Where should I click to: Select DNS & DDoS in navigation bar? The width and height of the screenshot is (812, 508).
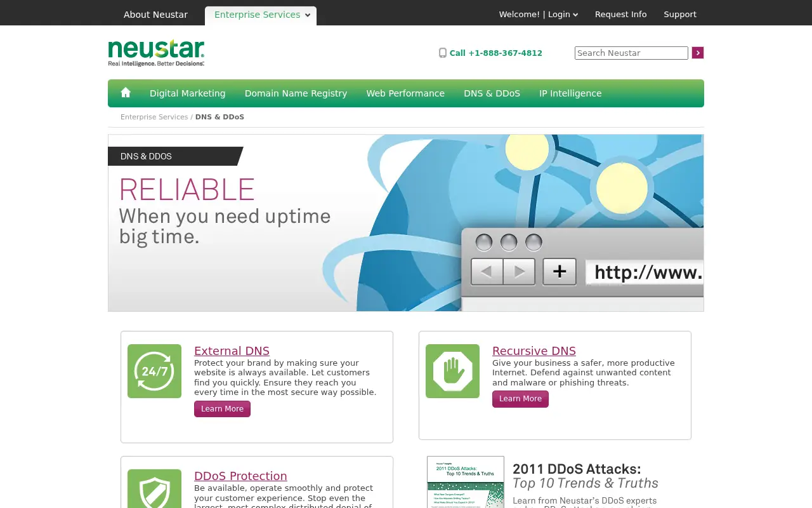(x=492, y=93)
